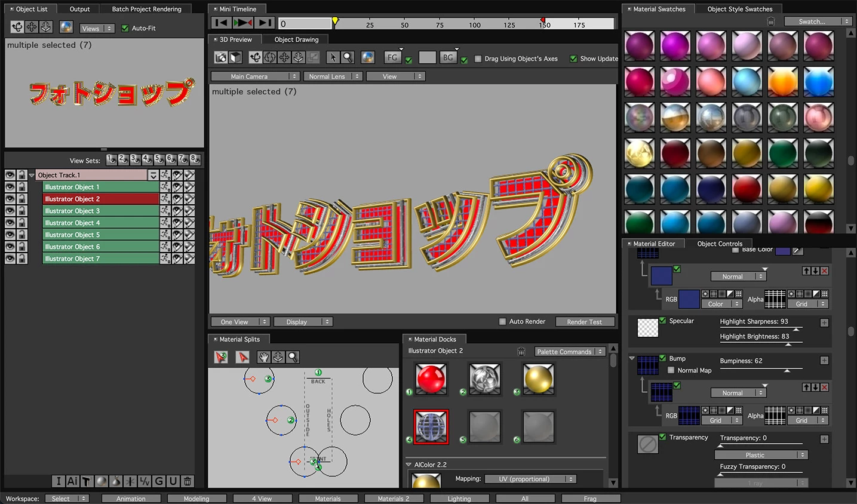Open the UV (proportional) Mapping dropdown

pyautogui.click(x=530, y=479)
